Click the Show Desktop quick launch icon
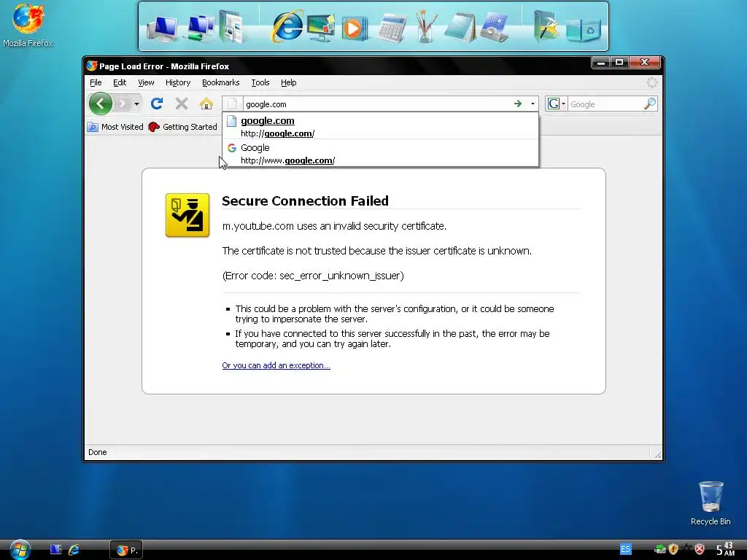Screen dimensions: 747x560 point(55,550)
